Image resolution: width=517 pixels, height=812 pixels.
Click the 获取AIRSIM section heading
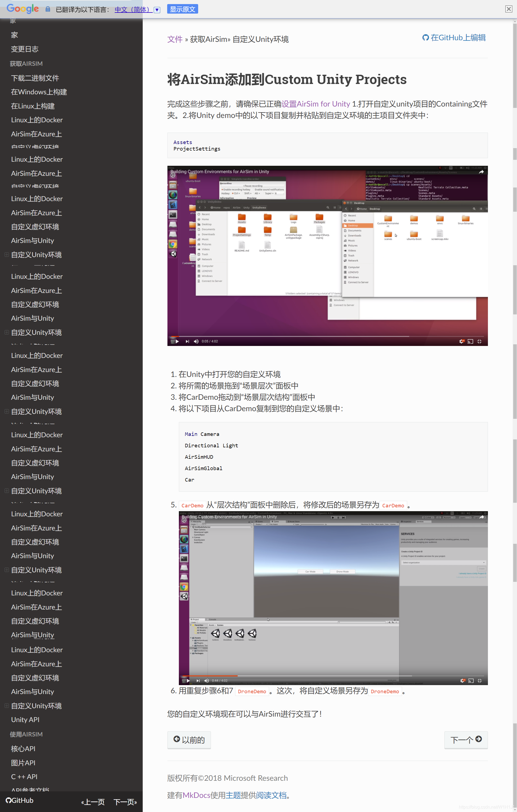[x=26, y=64]
